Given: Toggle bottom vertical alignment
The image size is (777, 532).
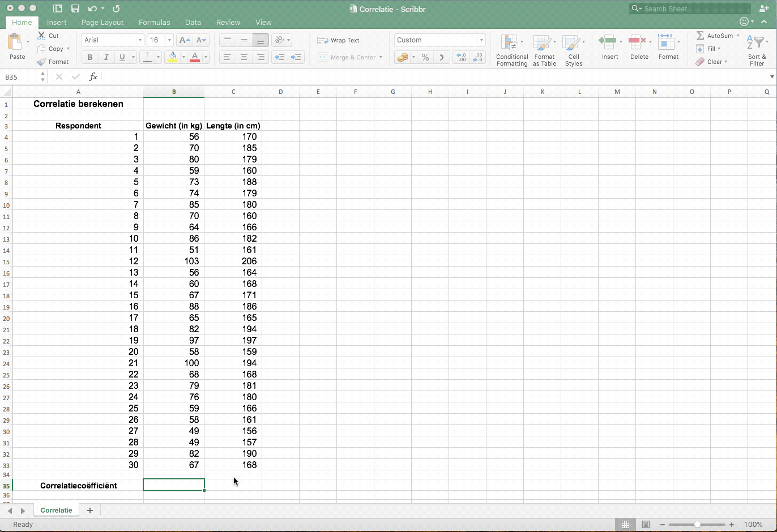Looking at the screenshot, I should tap(260, 40).
